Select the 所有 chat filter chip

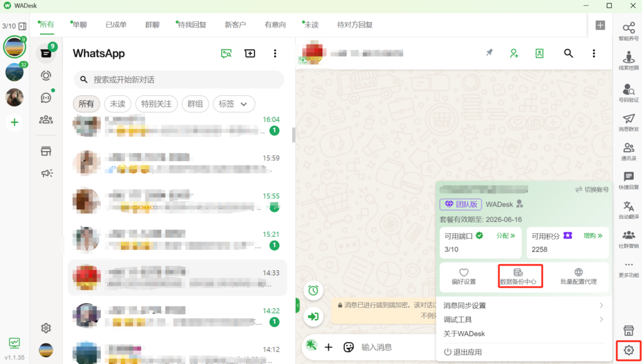[x=86, y=104]
